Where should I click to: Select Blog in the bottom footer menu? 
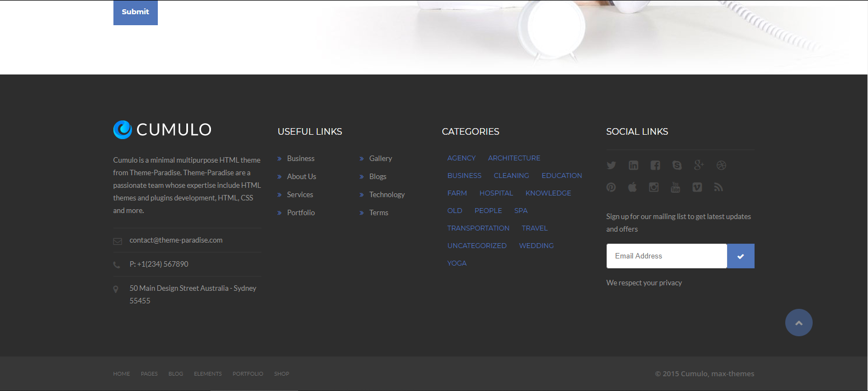[x=176, y=374]
